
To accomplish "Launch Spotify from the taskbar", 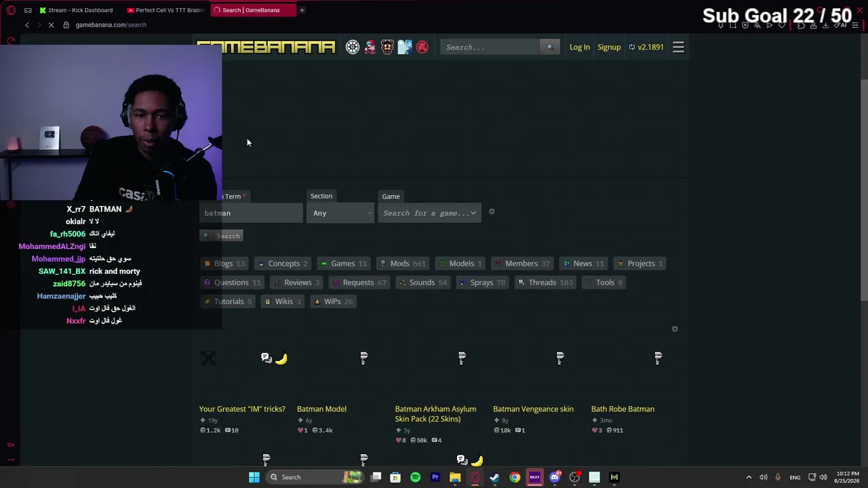I will [x=415, y=477].
